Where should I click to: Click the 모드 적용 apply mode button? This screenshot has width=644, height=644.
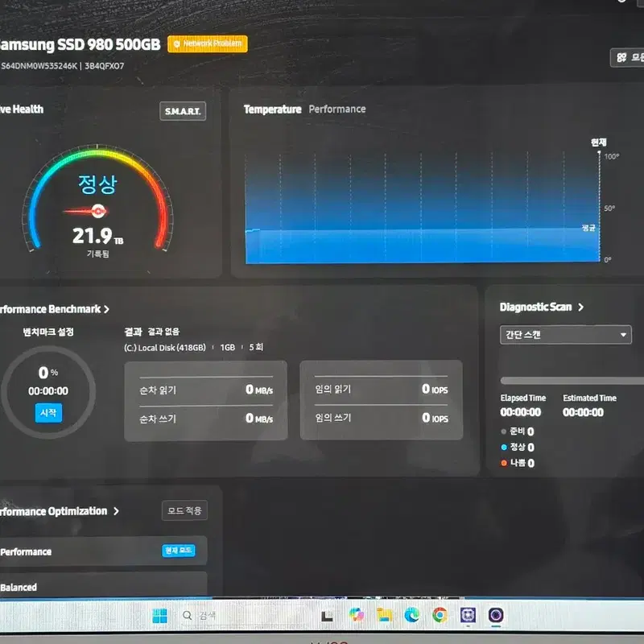tap(184, 510)
